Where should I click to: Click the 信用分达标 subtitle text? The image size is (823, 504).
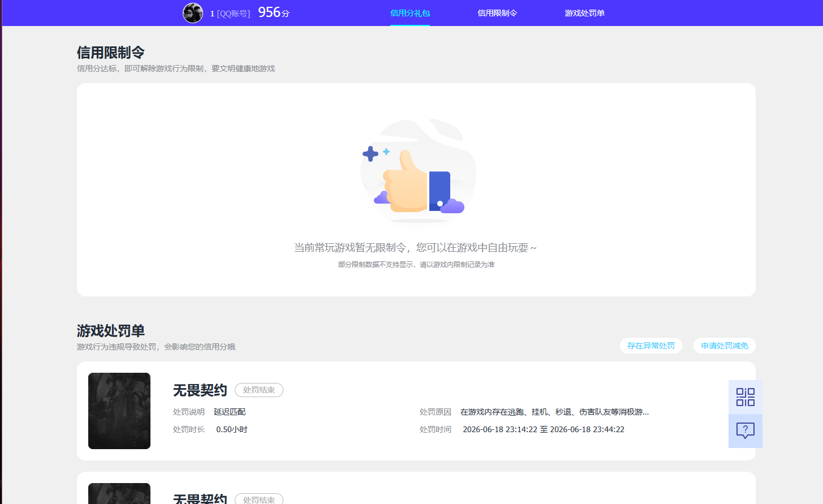pos(176,68)
